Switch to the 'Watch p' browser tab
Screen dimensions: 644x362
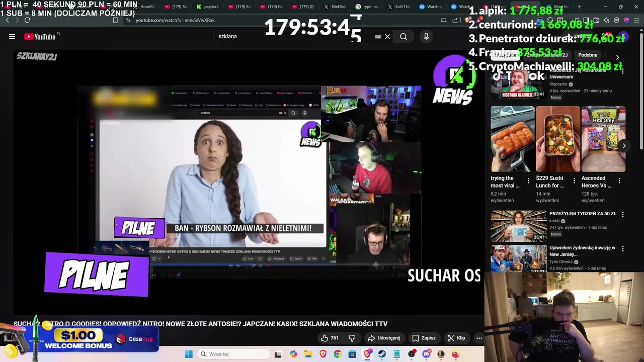[x=431, y=7]
